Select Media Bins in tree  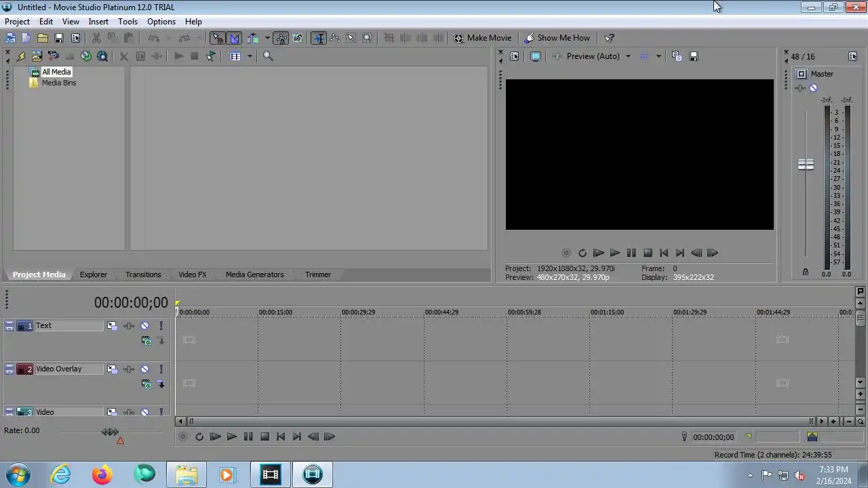point(59,83)
